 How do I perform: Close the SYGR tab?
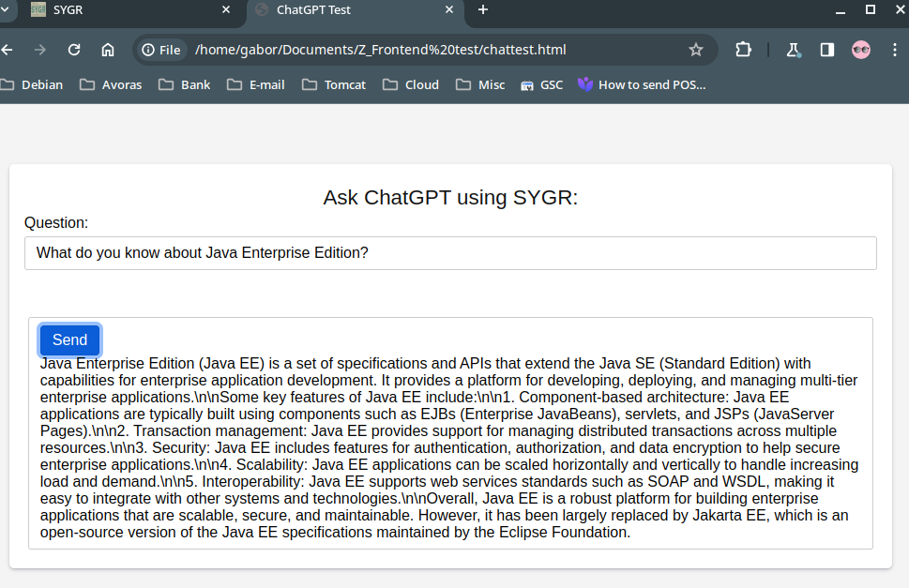[226, 10]
